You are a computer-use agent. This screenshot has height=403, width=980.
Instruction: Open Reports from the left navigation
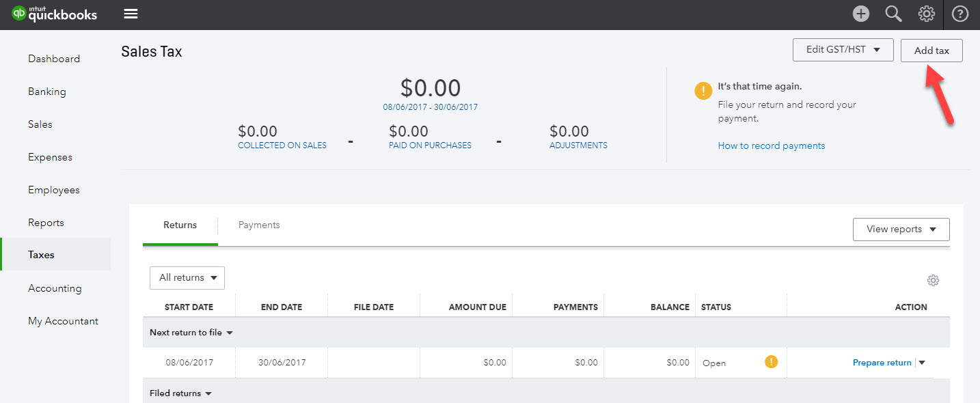tap(46, 222)
